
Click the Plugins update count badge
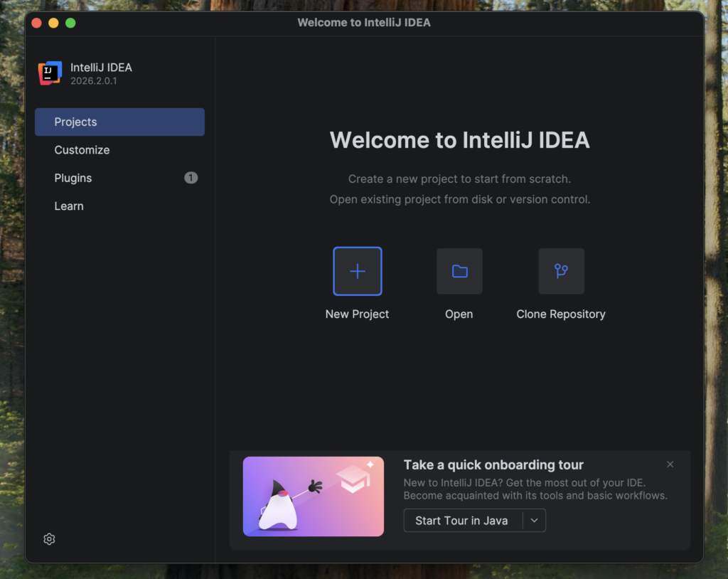click(191, 178)
